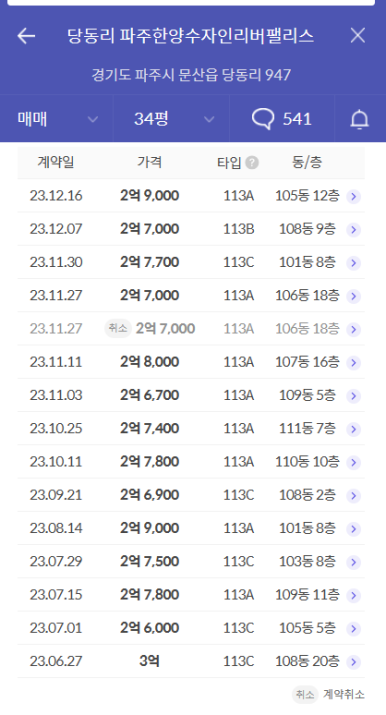Select the 계약일 column header
This screenshot has width=386, height=715.
point(56,162)
